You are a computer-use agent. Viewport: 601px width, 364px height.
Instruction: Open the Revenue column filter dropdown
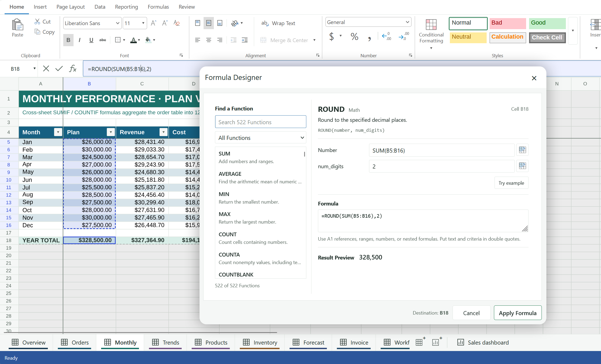(163, 132)
